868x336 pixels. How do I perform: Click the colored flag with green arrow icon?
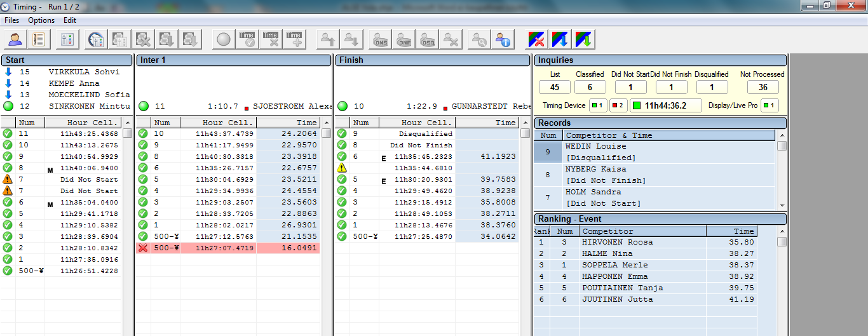tap(584, 39)
